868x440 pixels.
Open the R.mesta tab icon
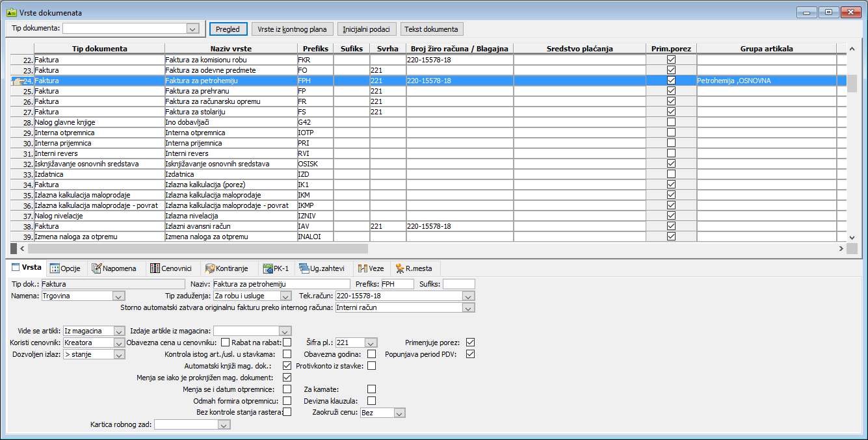400,268
